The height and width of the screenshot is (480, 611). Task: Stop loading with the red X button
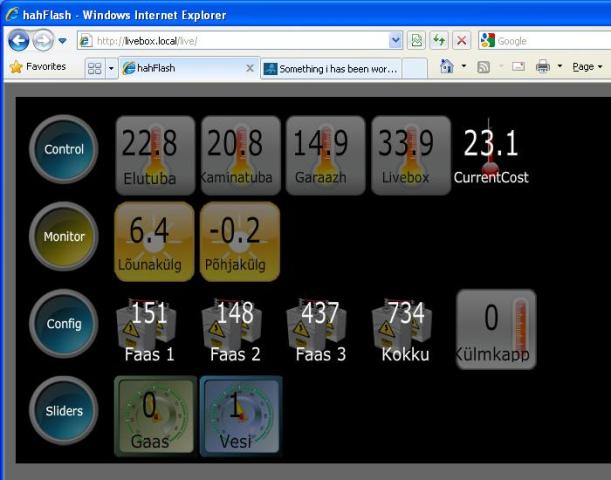(461, 40)
